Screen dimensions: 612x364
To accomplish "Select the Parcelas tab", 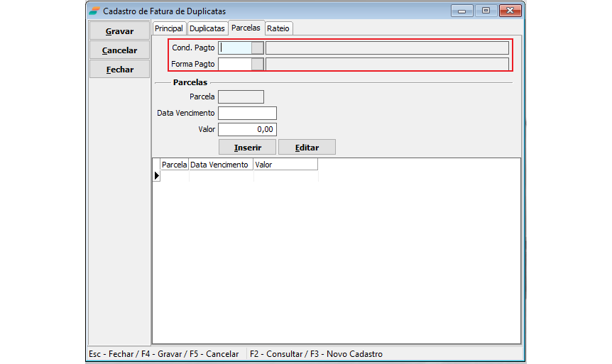I will 246,28.
